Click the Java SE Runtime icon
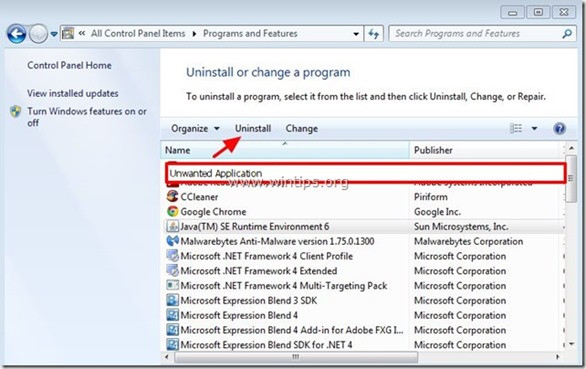The width and height of the screenshot is (586, 369). 172,226
